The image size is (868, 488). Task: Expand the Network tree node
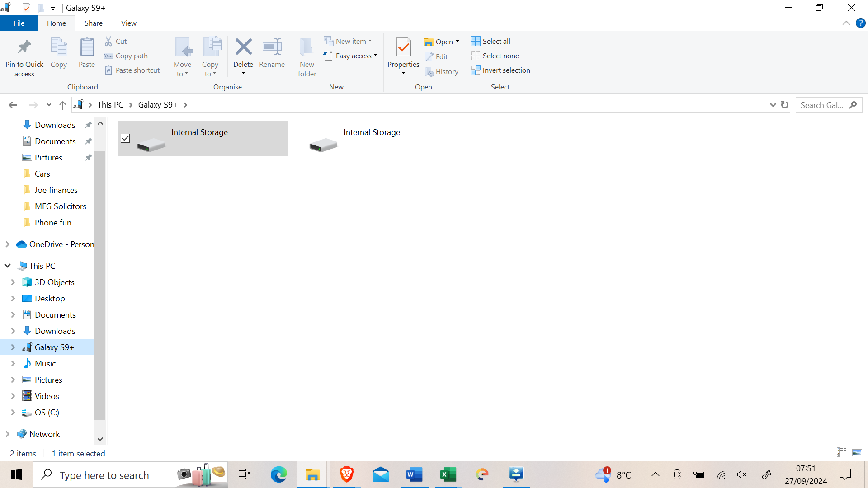[8, 434]
